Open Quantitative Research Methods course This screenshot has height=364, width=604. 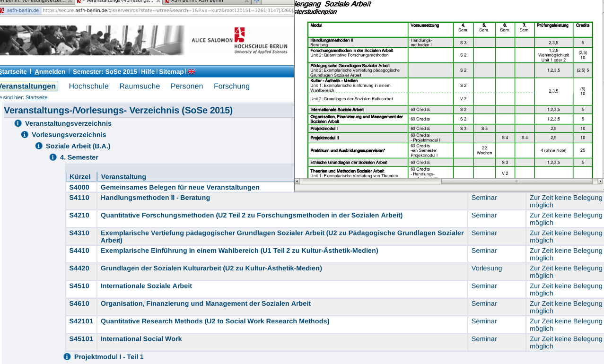215,321
